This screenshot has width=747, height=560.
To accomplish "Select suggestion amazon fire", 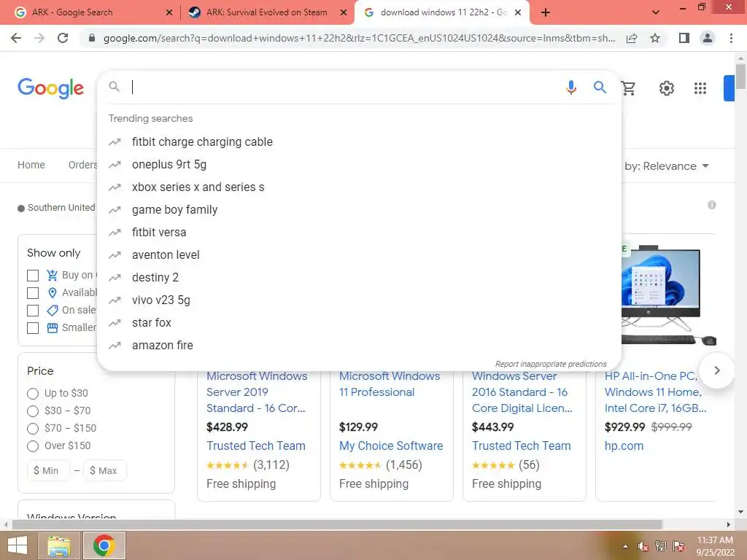I will 359,345.
